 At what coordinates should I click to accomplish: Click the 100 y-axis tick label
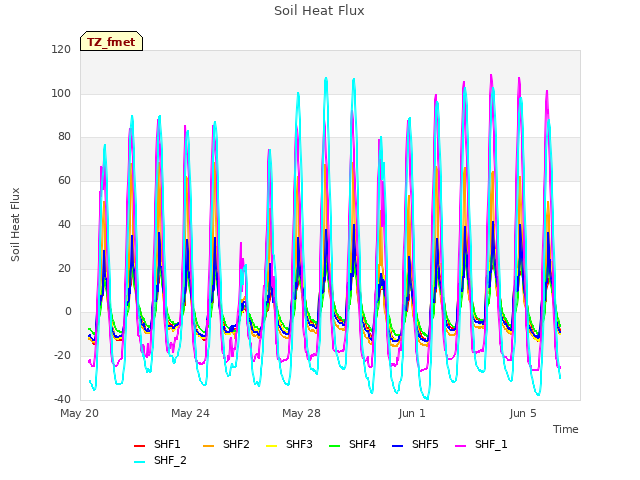pos(61,93)
